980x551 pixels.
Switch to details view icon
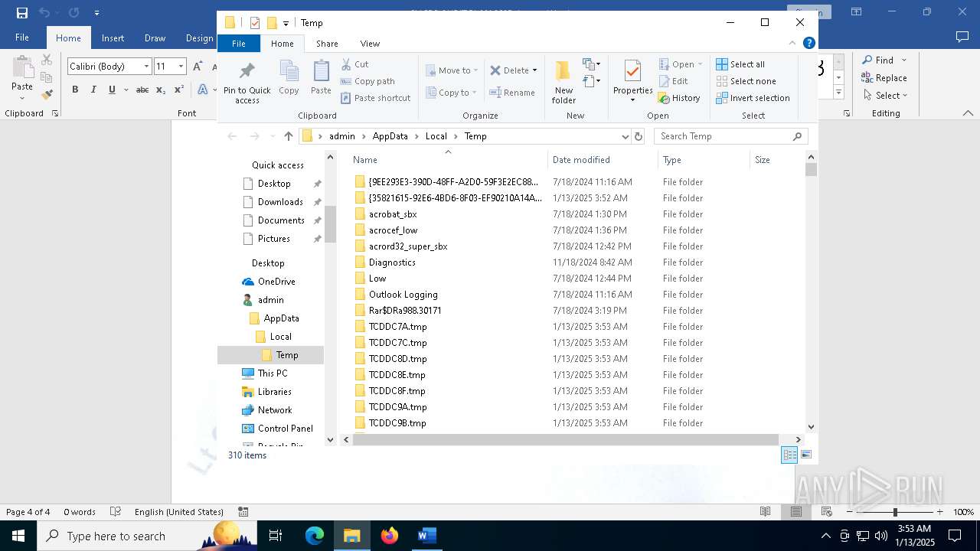coord(789,455)
